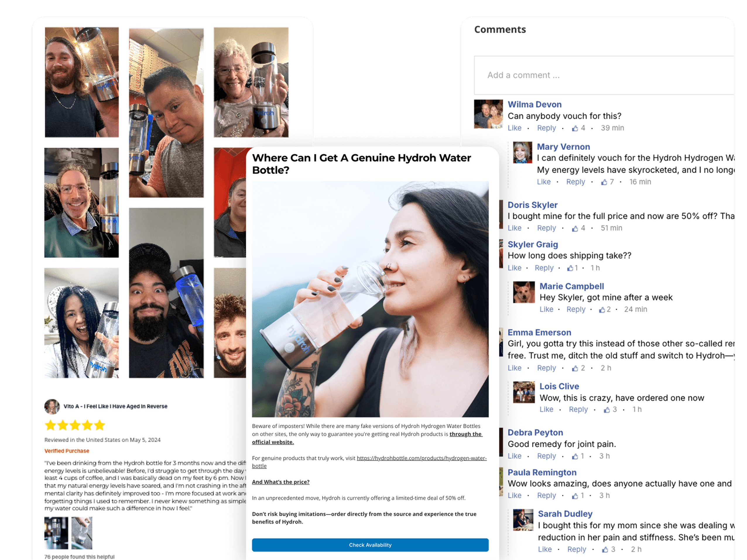Screen dimensions: 747x560
Task: Open the woman drinking from Hydroh bottle image
Action: pos(370,299)
